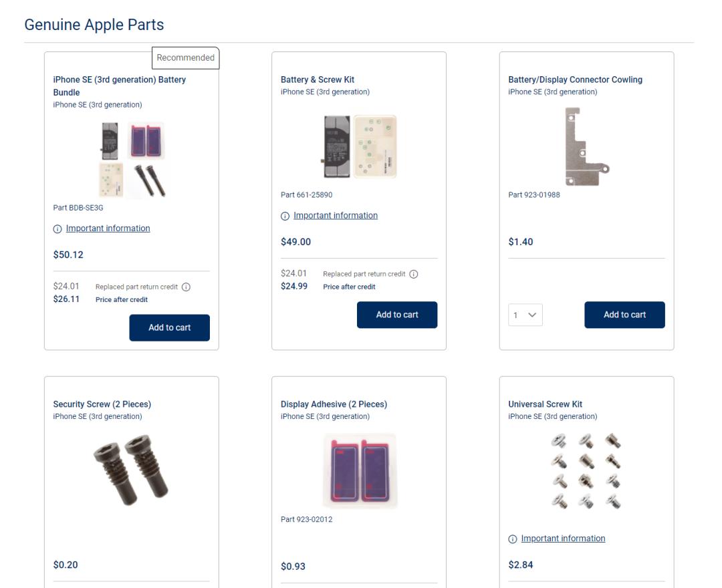This screenshot has width=722, height=588.
Task: Open Important information link for Battery Bundle
Action: click(x=108, y=229)
